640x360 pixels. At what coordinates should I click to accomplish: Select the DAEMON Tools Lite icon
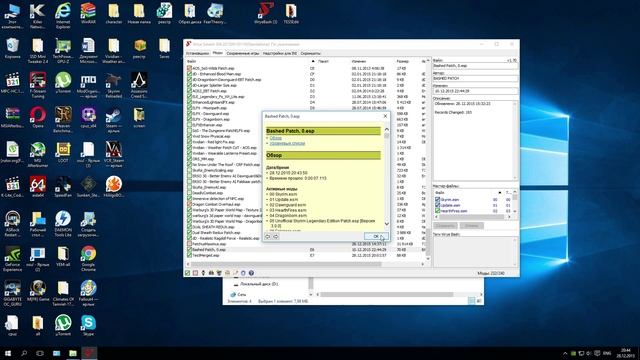pyautogui.click(x=63, y=223)
